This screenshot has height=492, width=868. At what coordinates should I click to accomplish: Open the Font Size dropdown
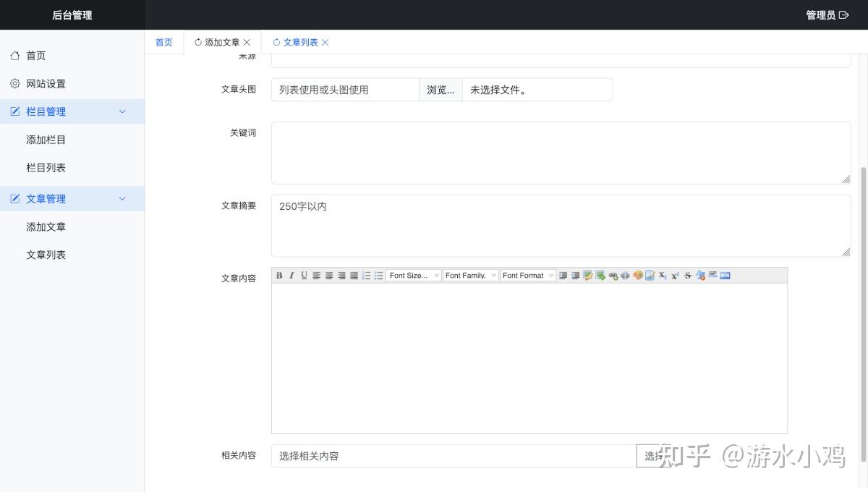coord(413,275)
